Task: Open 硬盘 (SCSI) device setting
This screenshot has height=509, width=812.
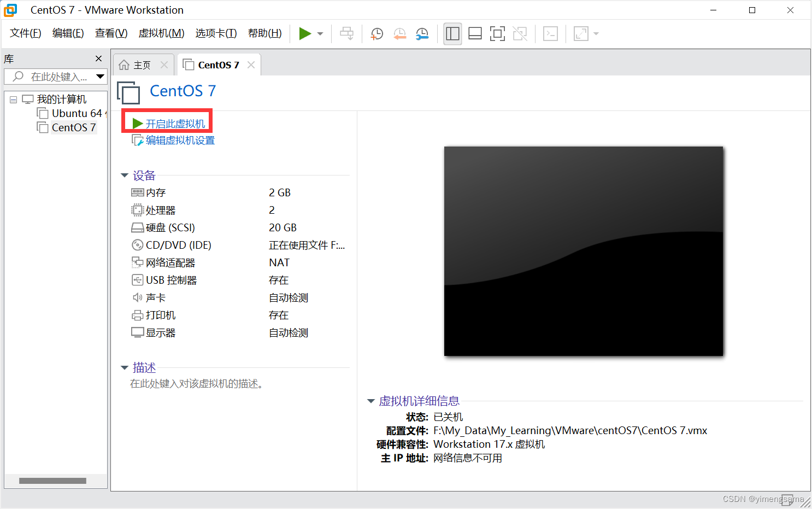Action: coord(163,227)
